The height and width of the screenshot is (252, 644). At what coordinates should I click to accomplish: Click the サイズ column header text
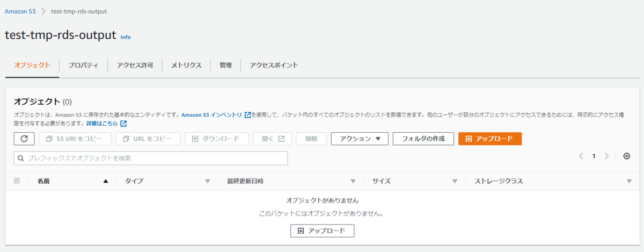[382, 181]
